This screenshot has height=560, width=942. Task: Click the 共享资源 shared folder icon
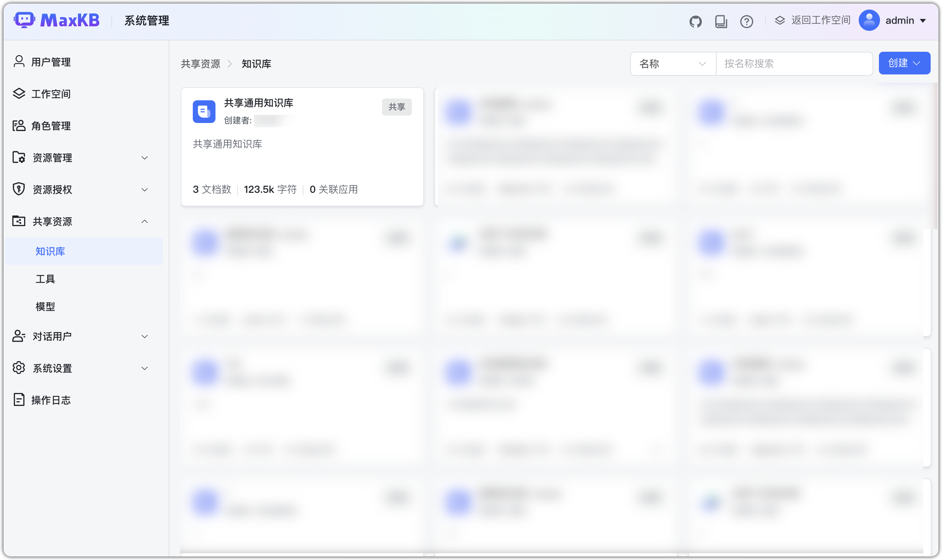pos(19,221)
